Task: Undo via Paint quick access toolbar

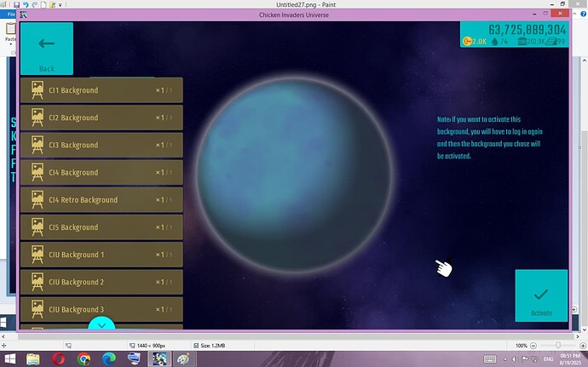Action: pos(26,5)
